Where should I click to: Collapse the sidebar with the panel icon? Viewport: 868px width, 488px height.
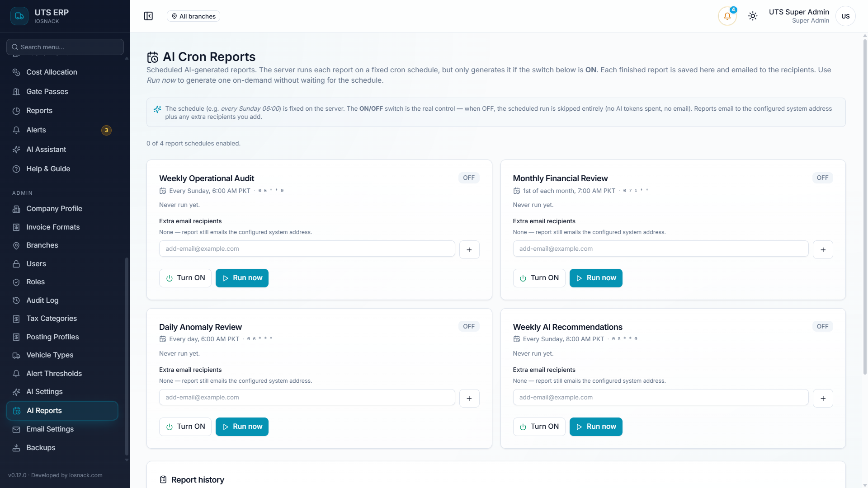pyautogui.click(x=148, y=16)
